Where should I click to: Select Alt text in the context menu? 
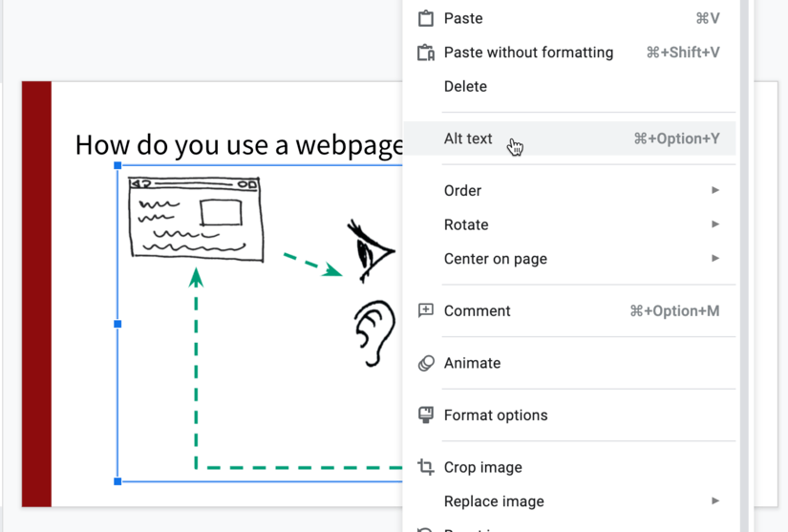click(x=468, y=138)
